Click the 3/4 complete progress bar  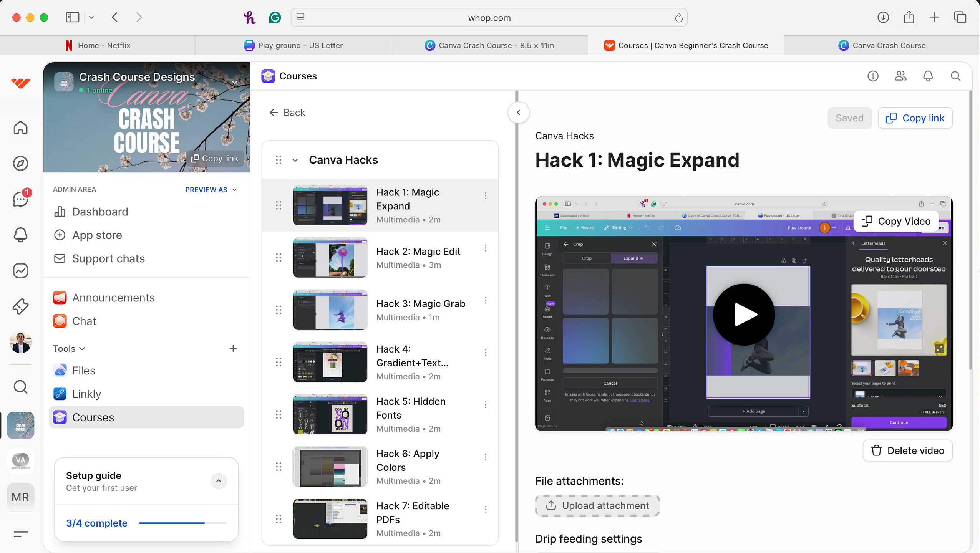click(x=183, y=523)
